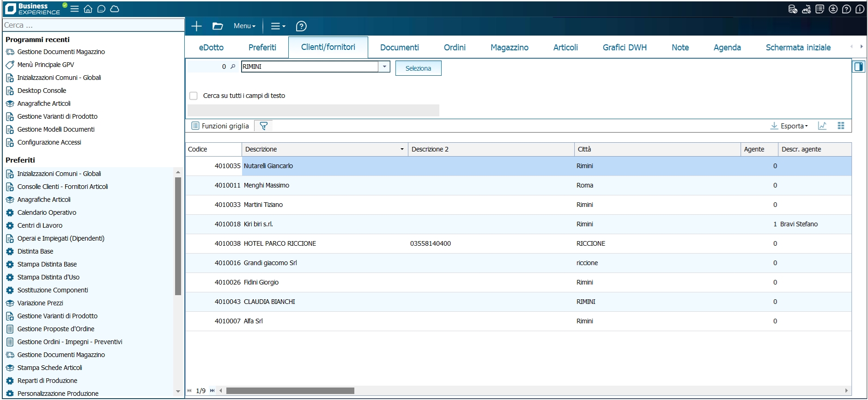
Task: Open the folder icon in the toolbar
Action: 218,26
